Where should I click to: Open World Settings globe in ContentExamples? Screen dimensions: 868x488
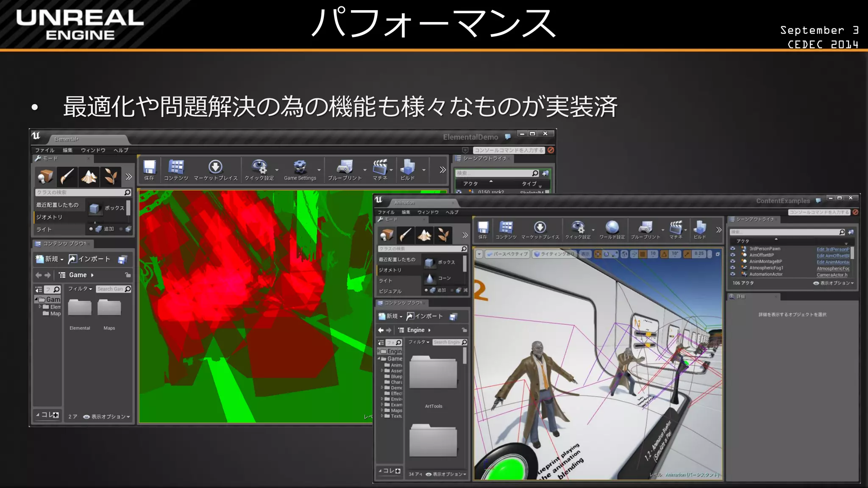(x=612, y=227)
